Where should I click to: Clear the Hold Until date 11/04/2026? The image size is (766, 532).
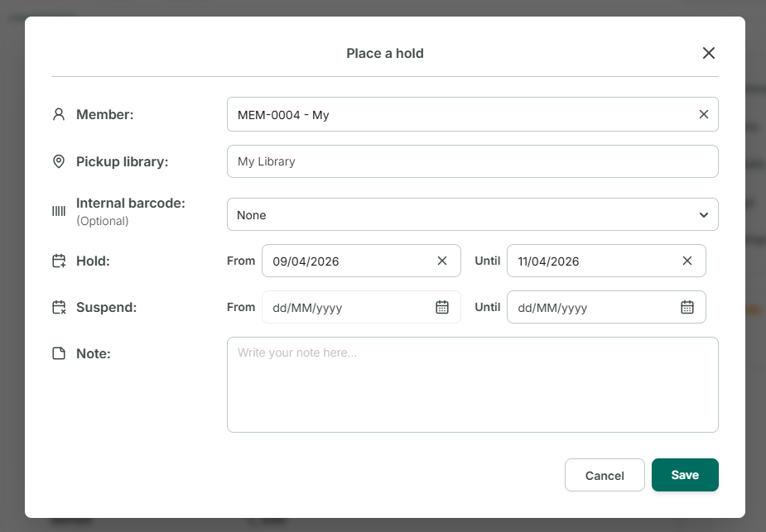coord(687,261)
